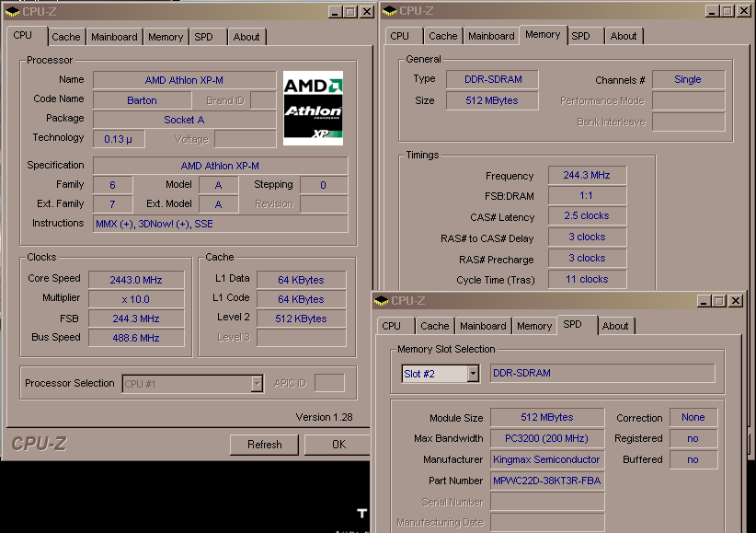756x533 pixels.
Task: Open the Slot #2 memory slot dropdown
Action: click(473, 374)
